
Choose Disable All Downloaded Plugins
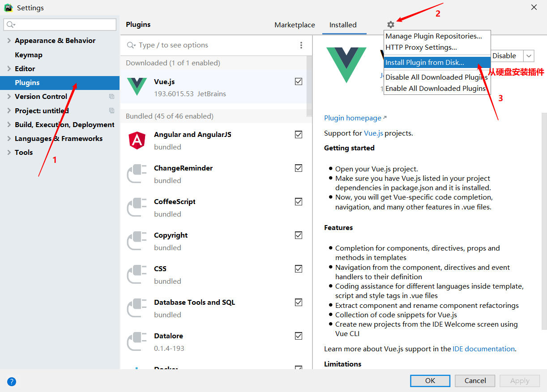(437, 77)
